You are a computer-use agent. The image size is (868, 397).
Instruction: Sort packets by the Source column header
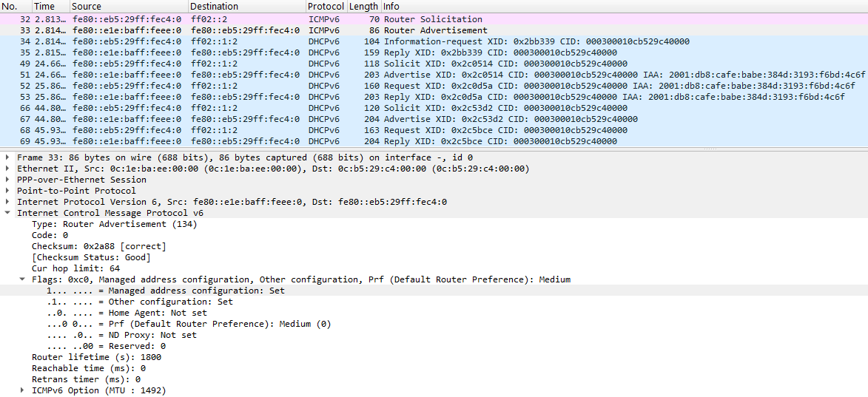tap(129, 7)
